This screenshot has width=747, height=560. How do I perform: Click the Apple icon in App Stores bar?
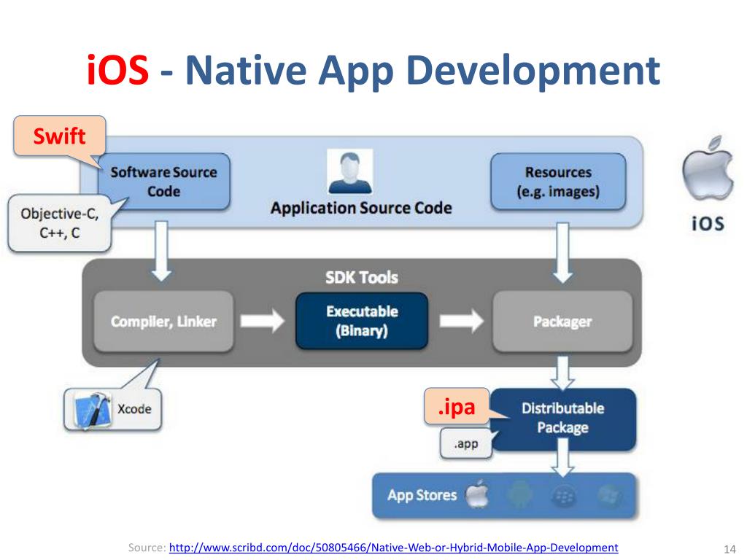click(x=477, y=495)
